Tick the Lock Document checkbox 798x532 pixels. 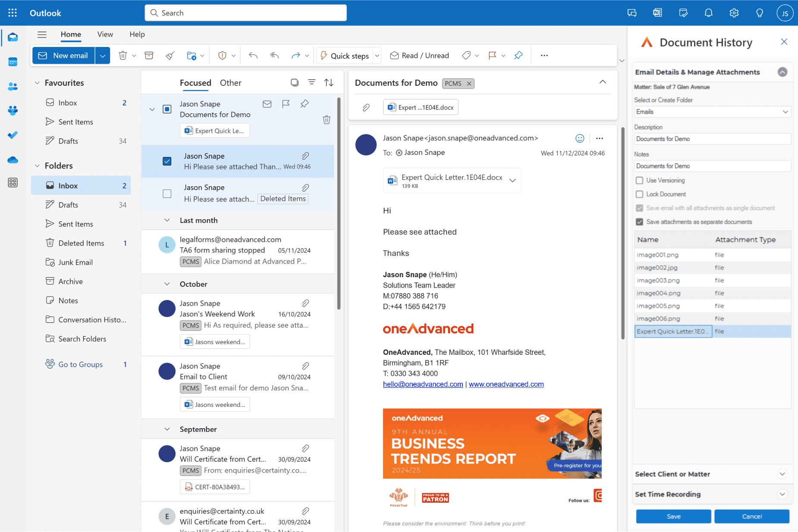click(x=639, y=194)
